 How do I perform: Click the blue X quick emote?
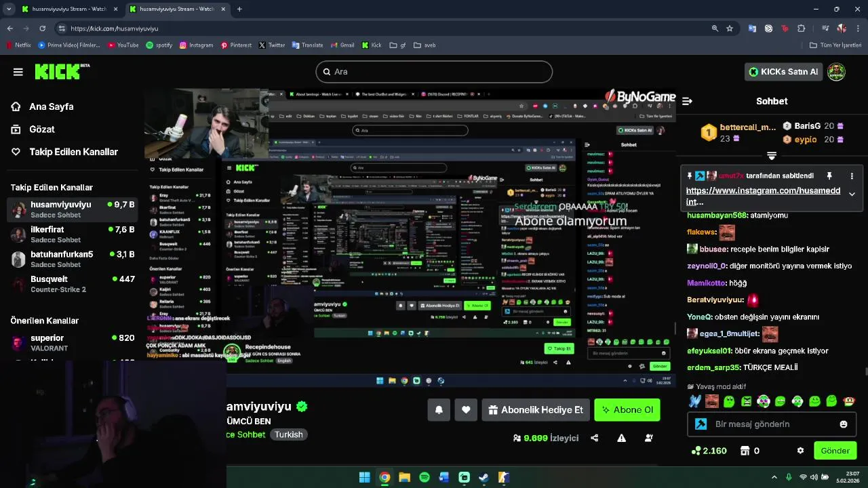pos(694,401)
